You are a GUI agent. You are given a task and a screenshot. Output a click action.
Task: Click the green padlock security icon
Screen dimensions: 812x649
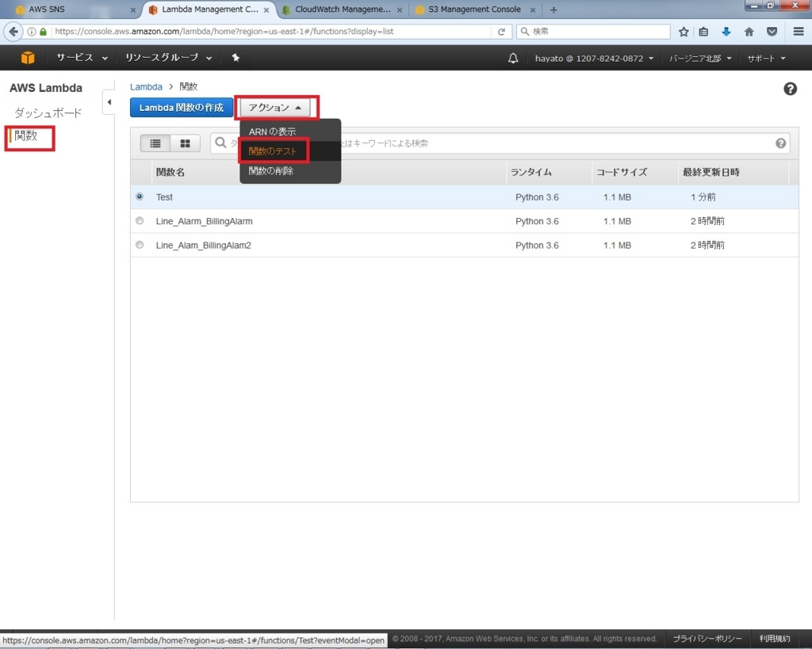[x=44, y=32]
